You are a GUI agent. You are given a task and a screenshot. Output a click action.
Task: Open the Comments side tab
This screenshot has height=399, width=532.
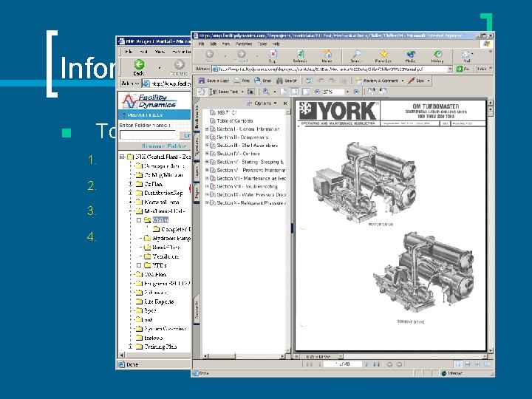(197, 310)
